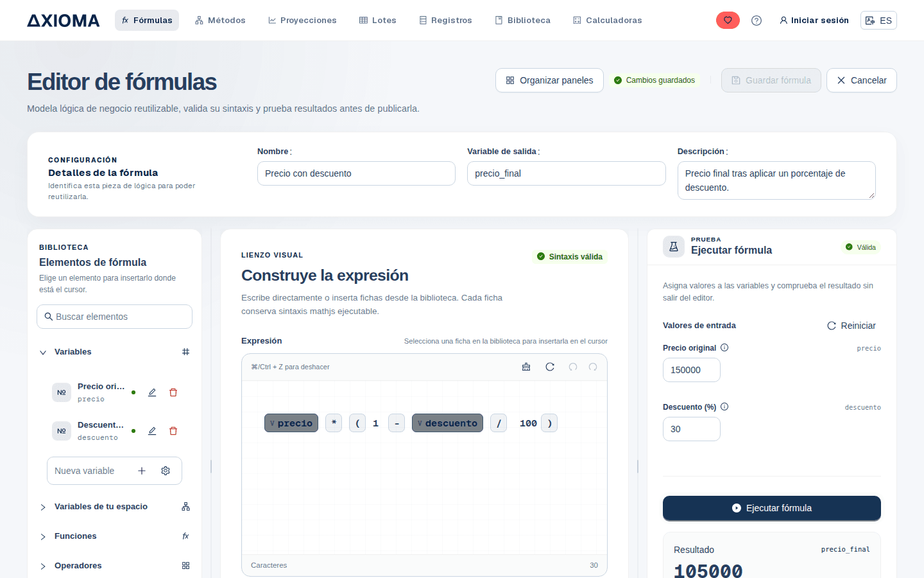924x578 pixels.
Task: Go to Métodos in navigation
Action: click(x=220, y=21)
